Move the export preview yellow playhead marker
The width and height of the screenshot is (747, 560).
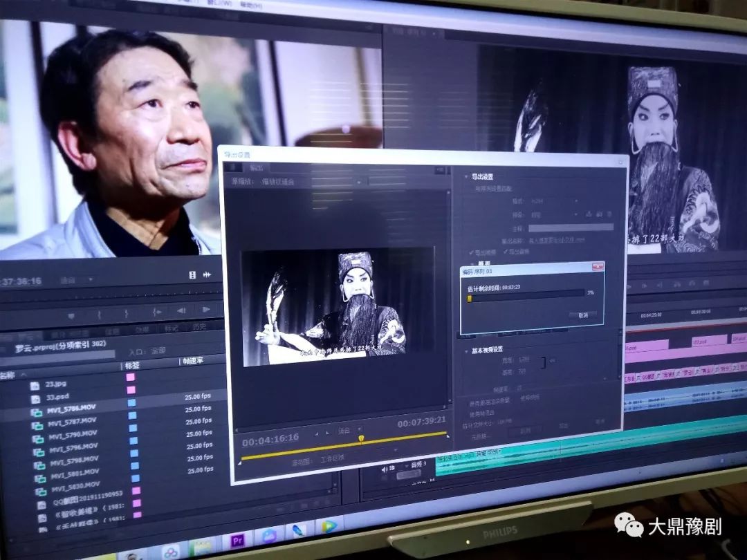point(361,438)
